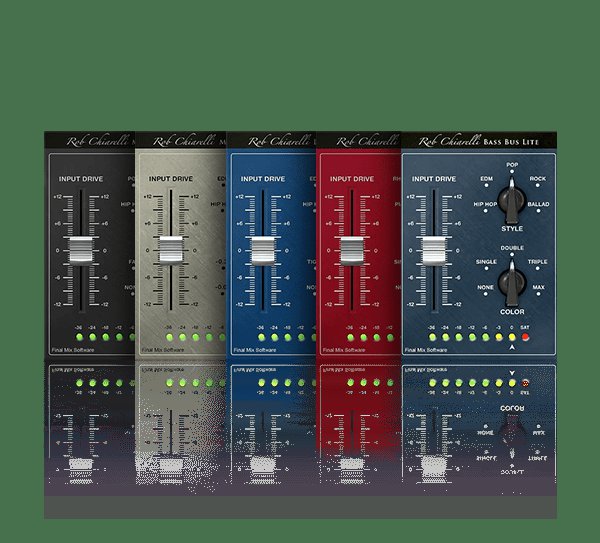Click the -36 LED on the silver plugin
The width and height of the screenshot is (600, 543).
click(x=169, y=337)
